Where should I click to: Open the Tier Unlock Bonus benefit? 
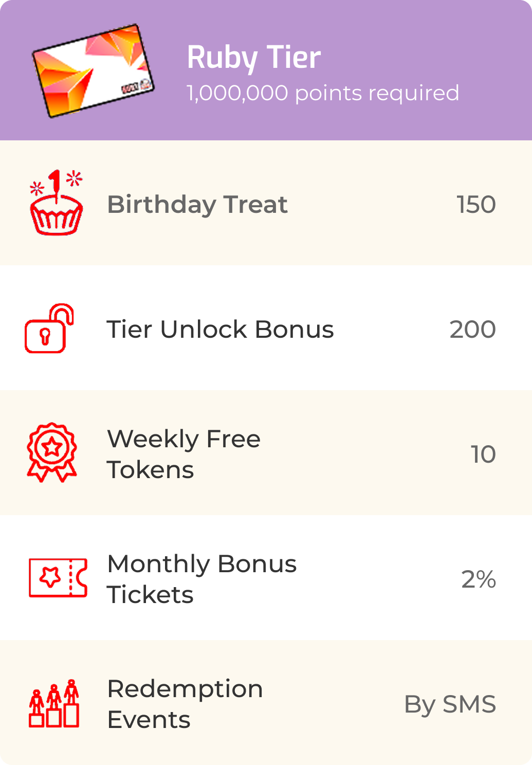point(220,329)
